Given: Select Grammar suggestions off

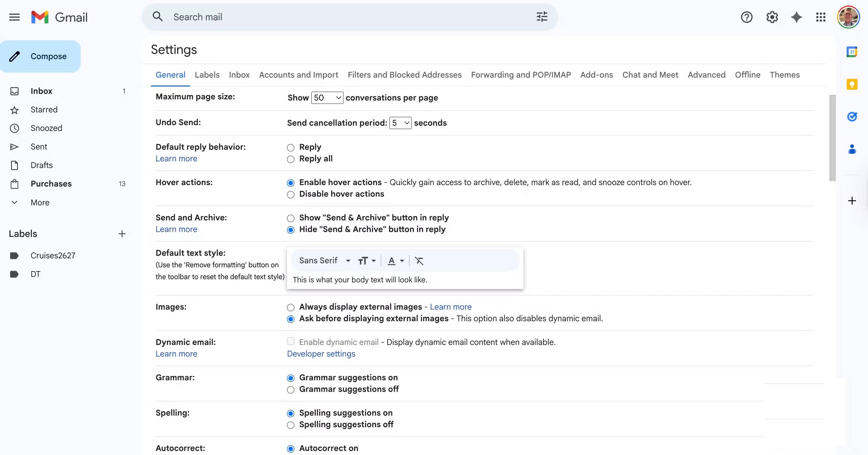Looking at the screenshot, I should [290, 390].
